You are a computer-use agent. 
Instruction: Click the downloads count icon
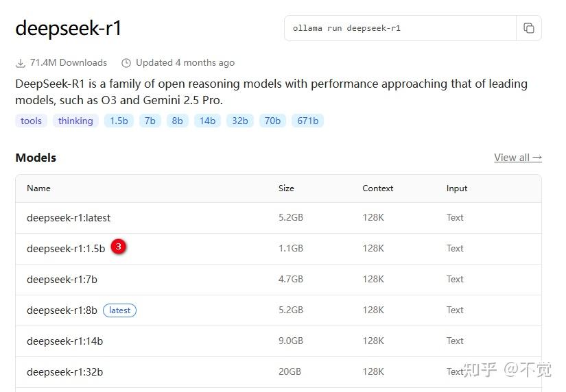coord(21,63)
